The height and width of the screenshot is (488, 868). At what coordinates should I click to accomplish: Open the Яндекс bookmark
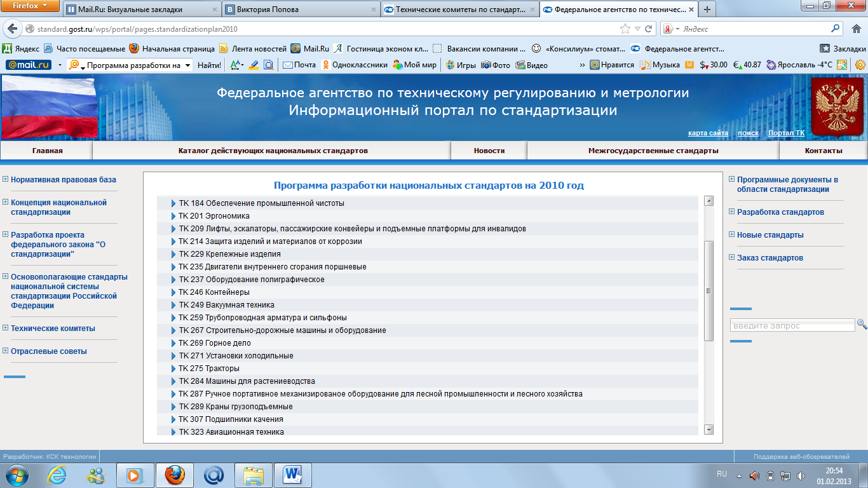(x=21, y=48)
